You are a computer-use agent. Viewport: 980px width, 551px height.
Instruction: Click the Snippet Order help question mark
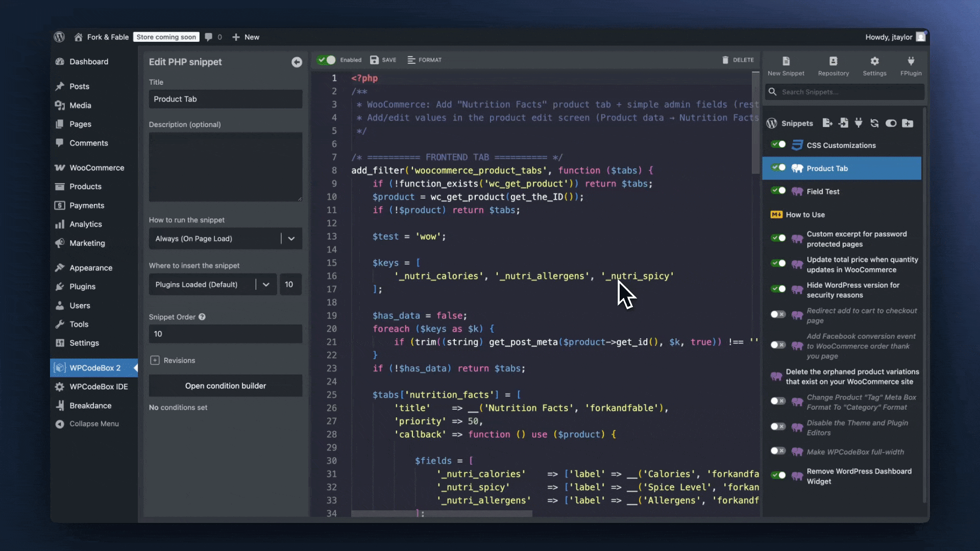click(202, 317)
